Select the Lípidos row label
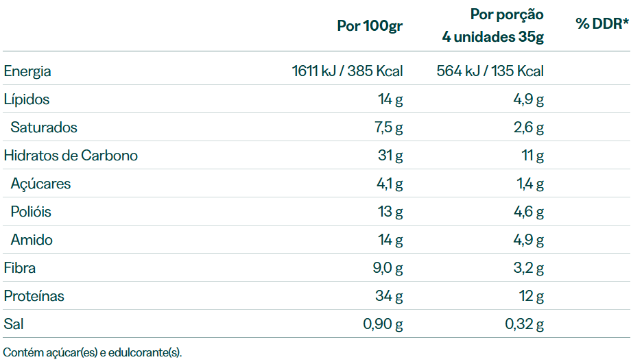 (27, 99)
